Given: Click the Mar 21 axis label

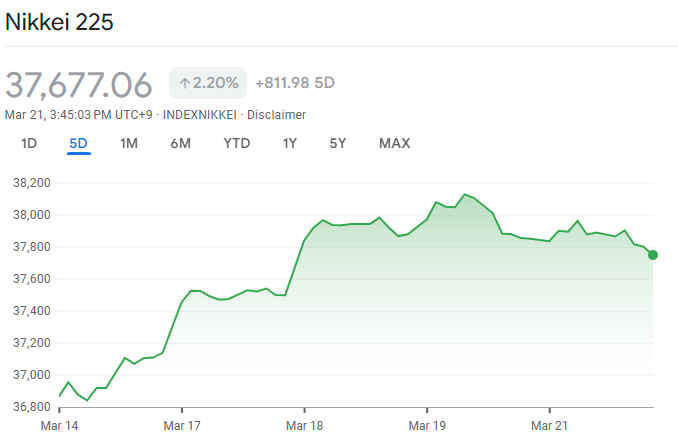Looking at the screenshot, I should pyautogui.click(x=549, y=426).
